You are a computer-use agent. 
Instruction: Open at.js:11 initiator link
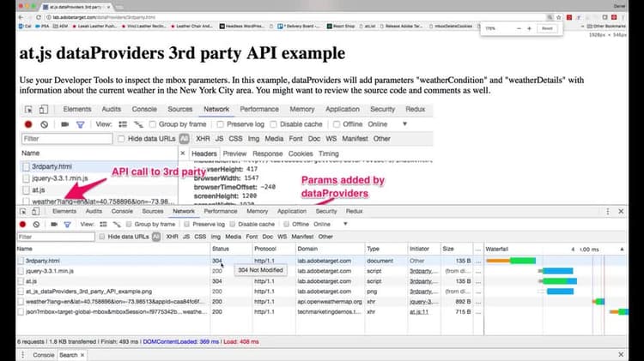[x=419, y=312]
